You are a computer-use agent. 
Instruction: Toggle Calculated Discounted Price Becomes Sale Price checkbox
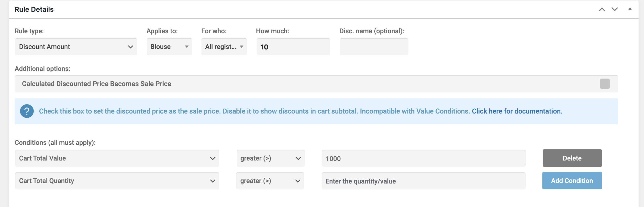[x=604, y=84]
